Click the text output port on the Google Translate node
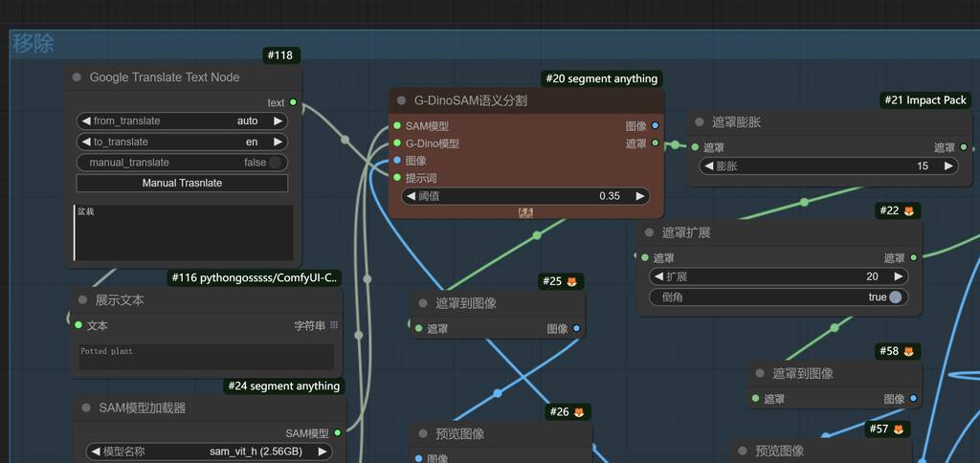Screen dimensions: 980x463 pyautogui.click(x=293, y=102)
